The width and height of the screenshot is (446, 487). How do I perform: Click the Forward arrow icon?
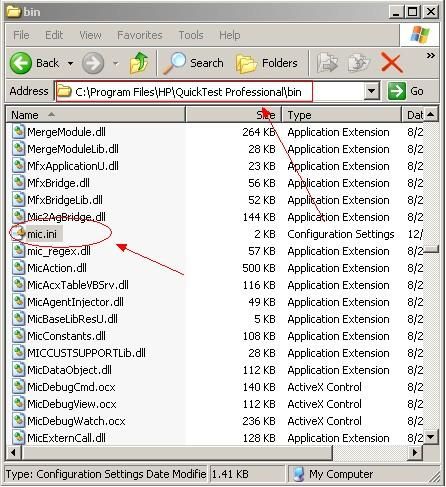click(93, 63)
